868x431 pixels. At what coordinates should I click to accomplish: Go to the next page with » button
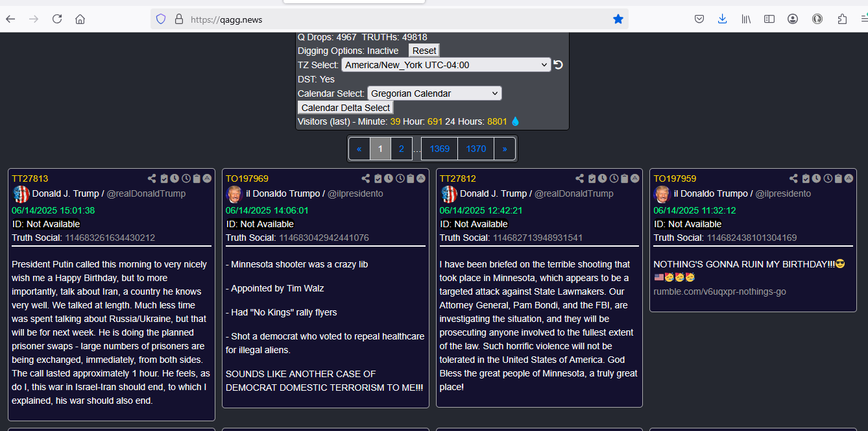tap(505, 149)
